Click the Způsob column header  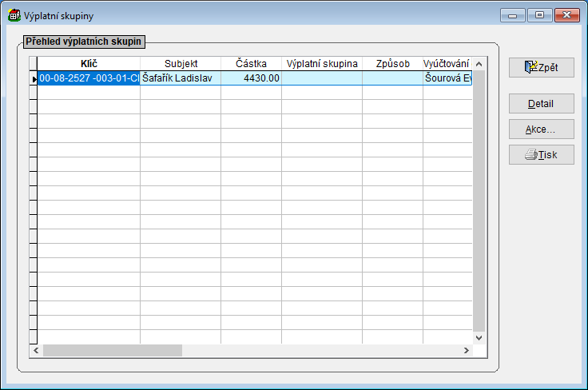pos(392,64)
